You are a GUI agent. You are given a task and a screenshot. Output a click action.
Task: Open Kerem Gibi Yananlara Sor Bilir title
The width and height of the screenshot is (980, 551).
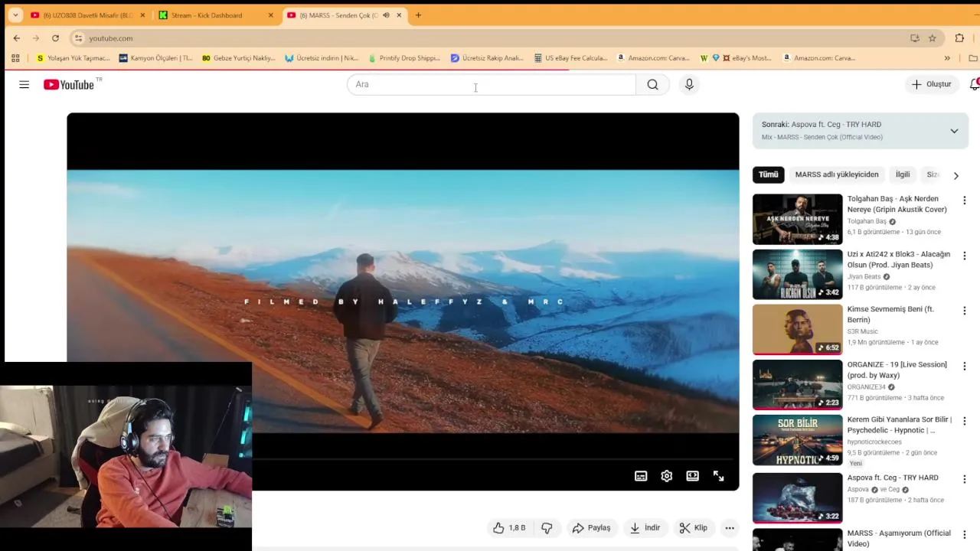[x=900, y=425]
